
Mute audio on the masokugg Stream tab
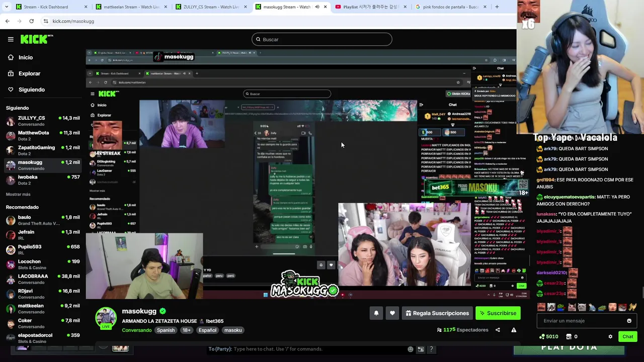[x=317, y=7]
